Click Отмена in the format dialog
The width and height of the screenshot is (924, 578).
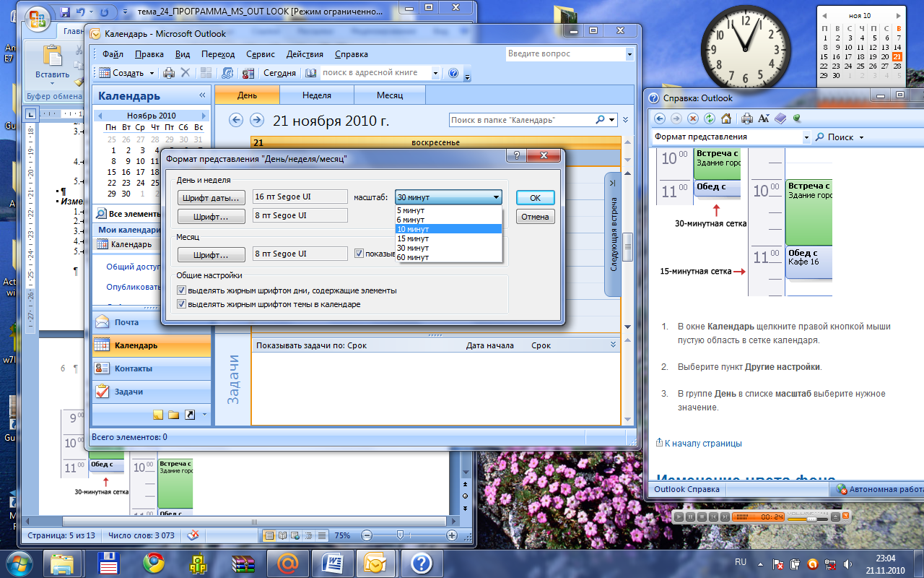[536, 217]
